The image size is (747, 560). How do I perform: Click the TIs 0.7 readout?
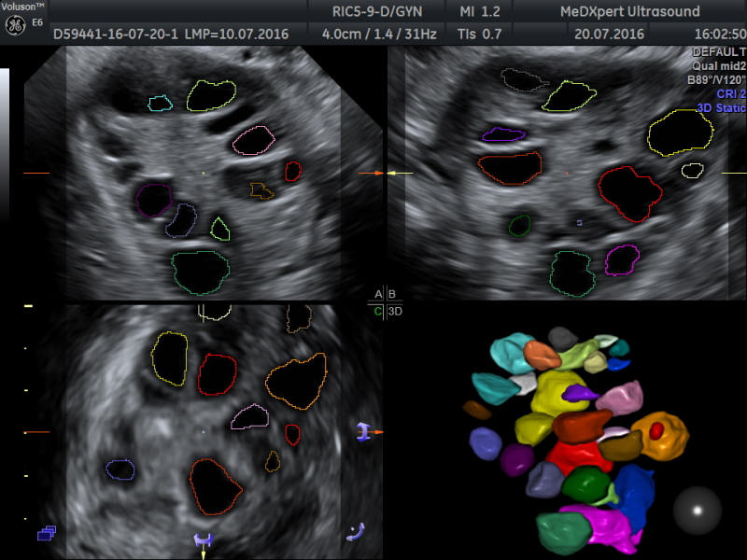click(479, 34)
